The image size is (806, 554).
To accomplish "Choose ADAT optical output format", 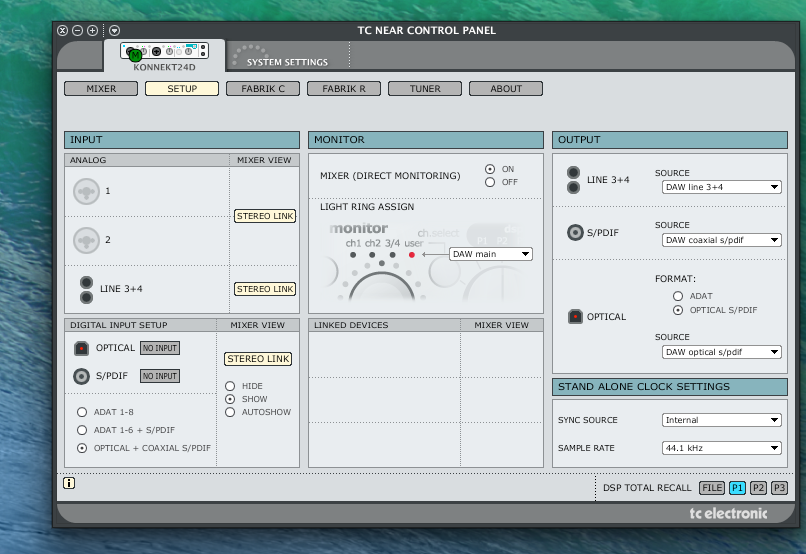I will 678,296.
